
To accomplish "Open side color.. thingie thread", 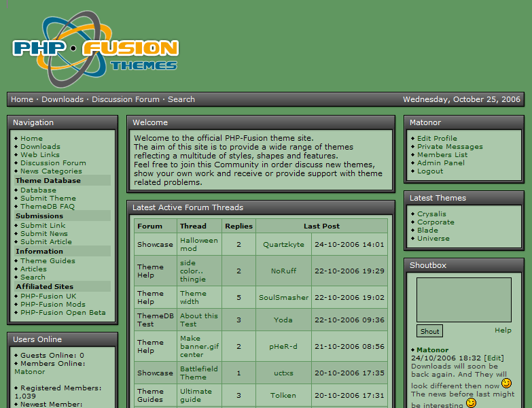I will (x=193, y=271).
